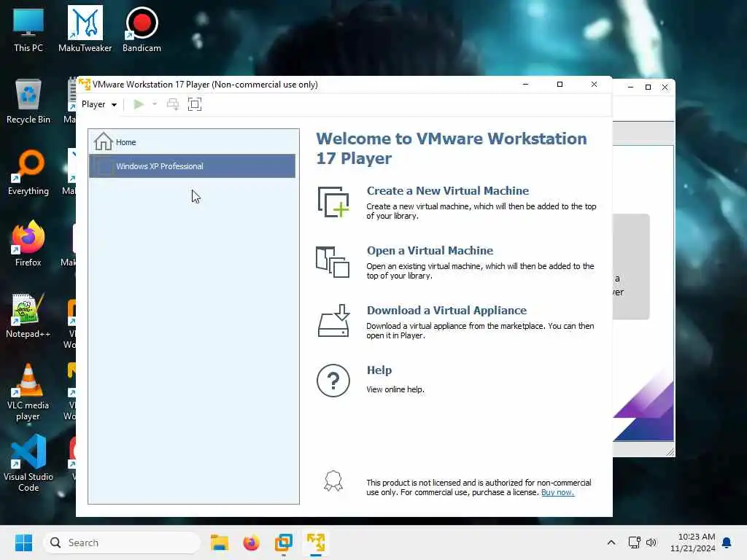Open the volume speaker tray icon
The image size is (747, 560).
(651, 542)
